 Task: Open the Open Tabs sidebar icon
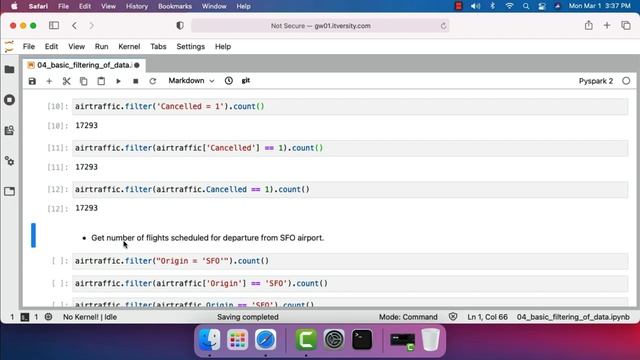9,191
